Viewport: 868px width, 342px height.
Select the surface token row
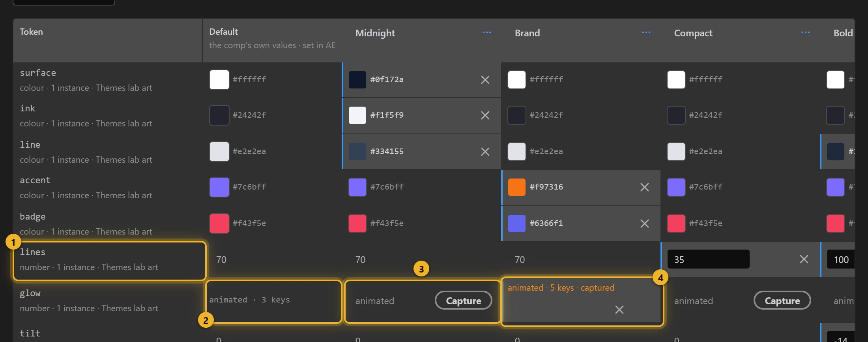(x=108, y=80)
